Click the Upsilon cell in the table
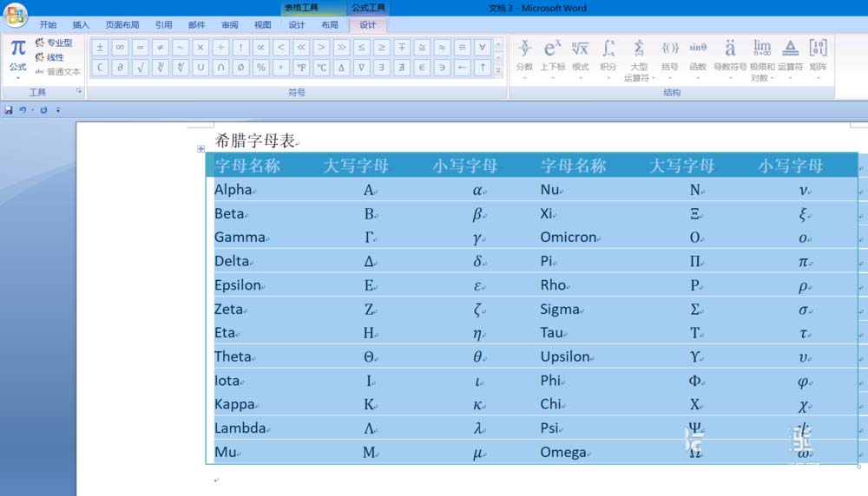The width and height of the screenshot is (868, 496). coord(565,356)
